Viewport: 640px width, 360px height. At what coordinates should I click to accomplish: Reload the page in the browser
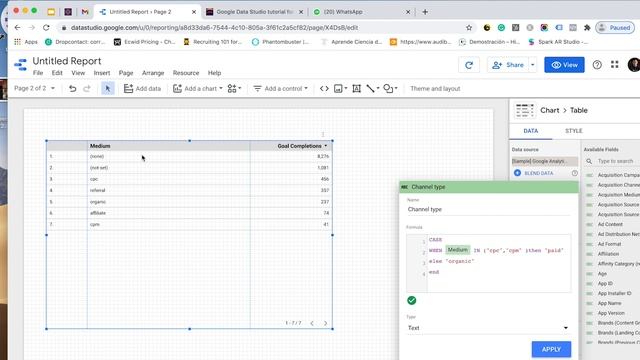[46, 27]
